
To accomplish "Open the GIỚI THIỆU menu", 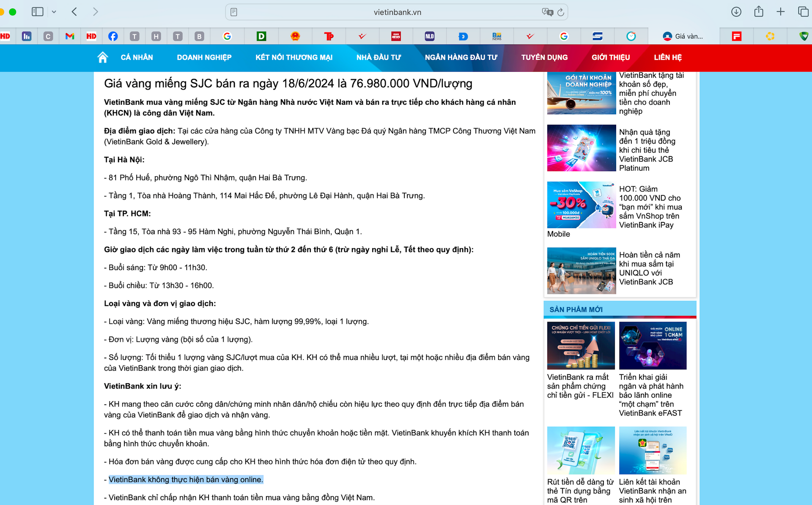I will pyautogui.click(x=611, y=57).
